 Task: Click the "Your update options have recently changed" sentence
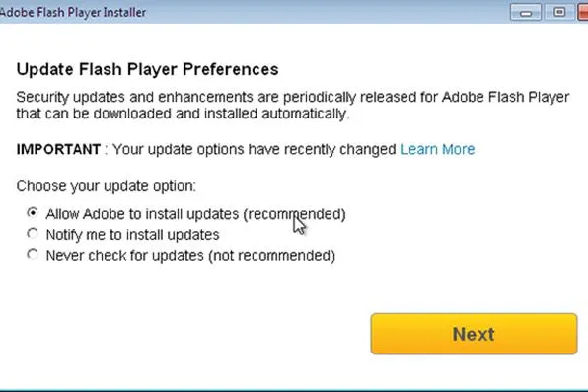[x=255, y=149]
